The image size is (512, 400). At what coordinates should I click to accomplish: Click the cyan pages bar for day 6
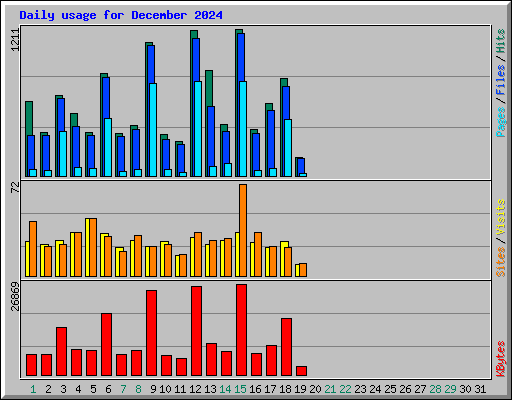[108, 147]
